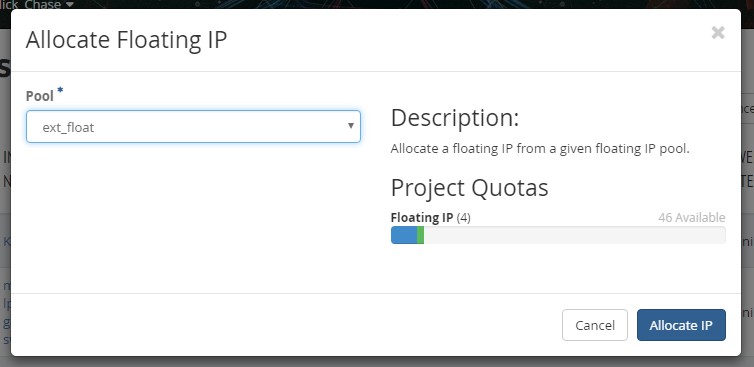This screenshot has height=367, width=754.
Task: Click the required asterisk beside Pool
Action: click(60, 90)
